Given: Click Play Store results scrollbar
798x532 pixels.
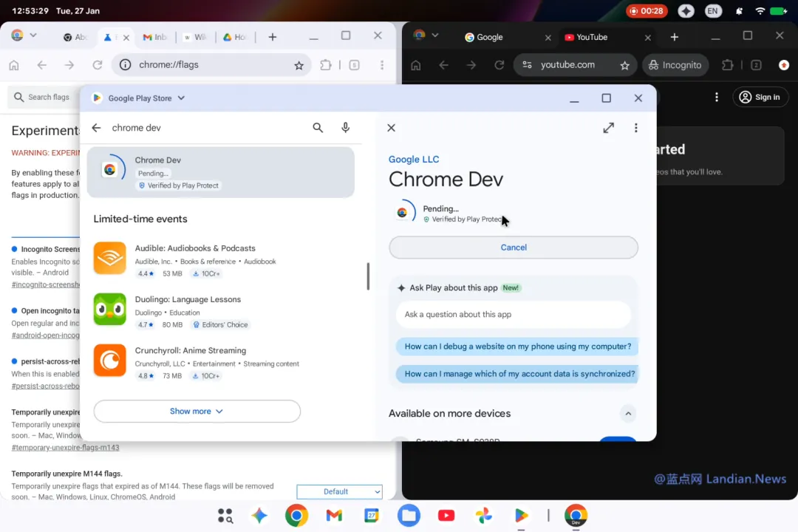Looking at the screenshot, I should [x=368, y=276].
